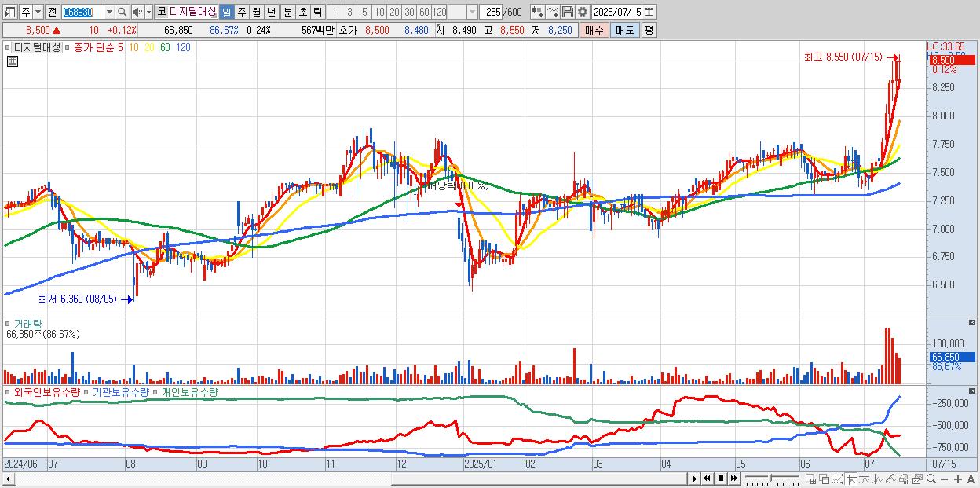
Task: Click the magnifier zoom icon in bottom toolbar
Action: tap(931, 479)
